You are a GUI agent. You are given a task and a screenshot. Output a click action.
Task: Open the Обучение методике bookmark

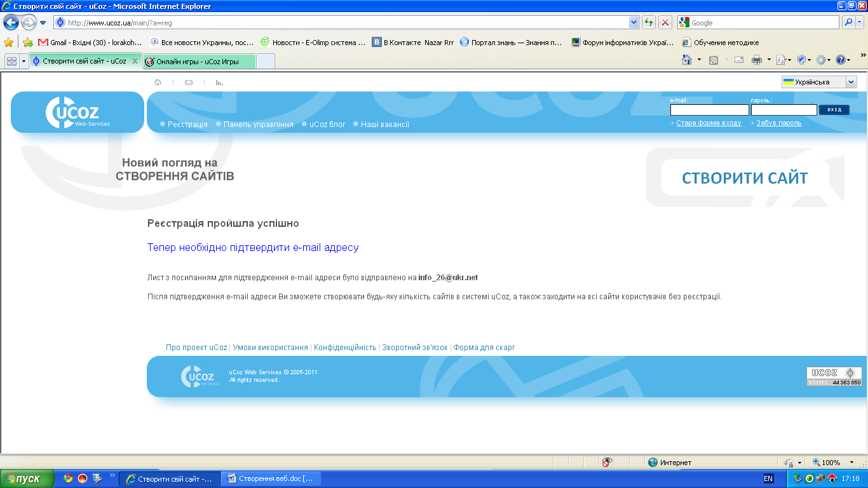(x=721, y=43)
